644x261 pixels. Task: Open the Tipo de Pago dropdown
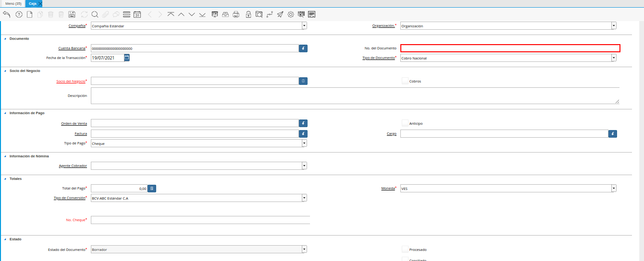(x=304, y=143)
